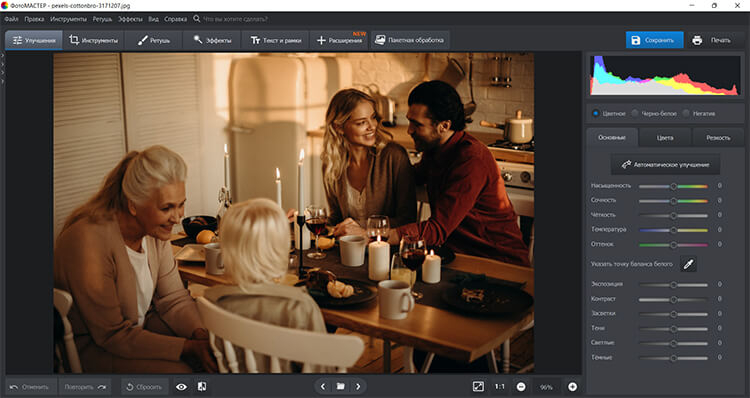Open the Текст и рамки tab

point(276,41)
